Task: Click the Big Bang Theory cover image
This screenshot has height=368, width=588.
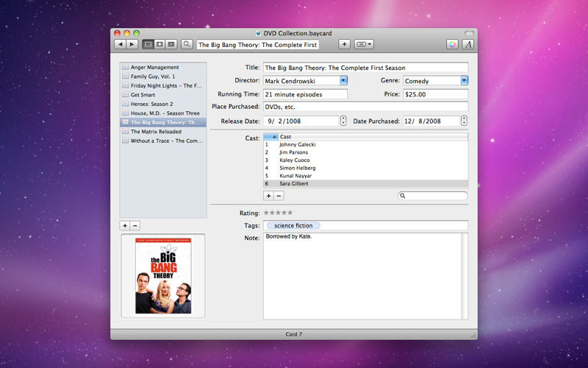Action: tap(163, 275)
